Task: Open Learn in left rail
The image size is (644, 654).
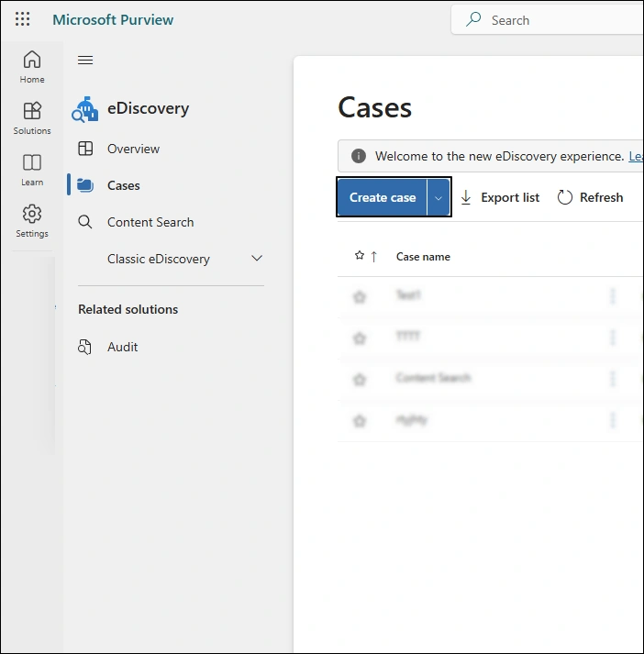Action: pos(32,170)
